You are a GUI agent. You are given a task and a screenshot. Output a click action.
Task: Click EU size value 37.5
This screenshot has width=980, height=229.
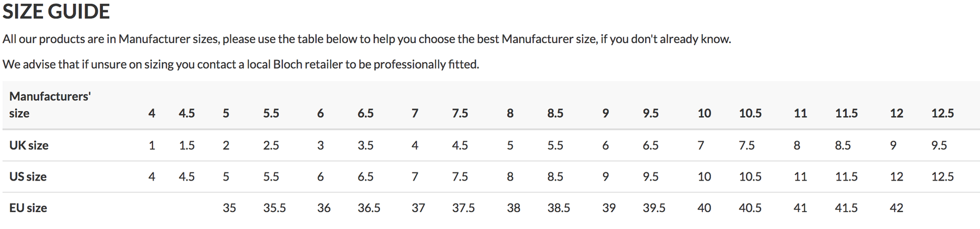pyautogui.click(x=463, y=208)
